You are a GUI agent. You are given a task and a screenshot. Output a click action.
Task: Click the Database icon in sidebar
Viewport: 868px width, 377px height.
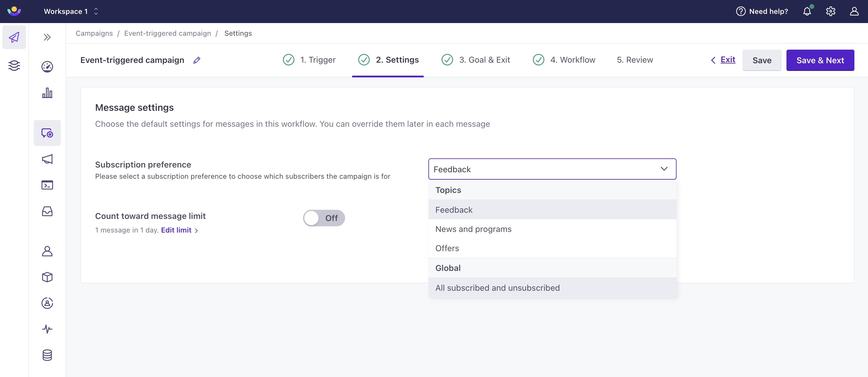[x=47, y=354]
